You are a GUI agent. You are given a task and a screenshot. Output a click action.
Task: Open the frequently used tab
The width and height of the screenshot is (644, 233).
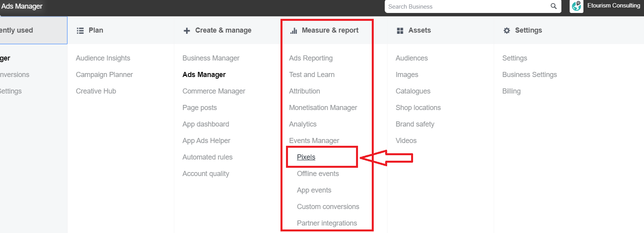(33, 30)
